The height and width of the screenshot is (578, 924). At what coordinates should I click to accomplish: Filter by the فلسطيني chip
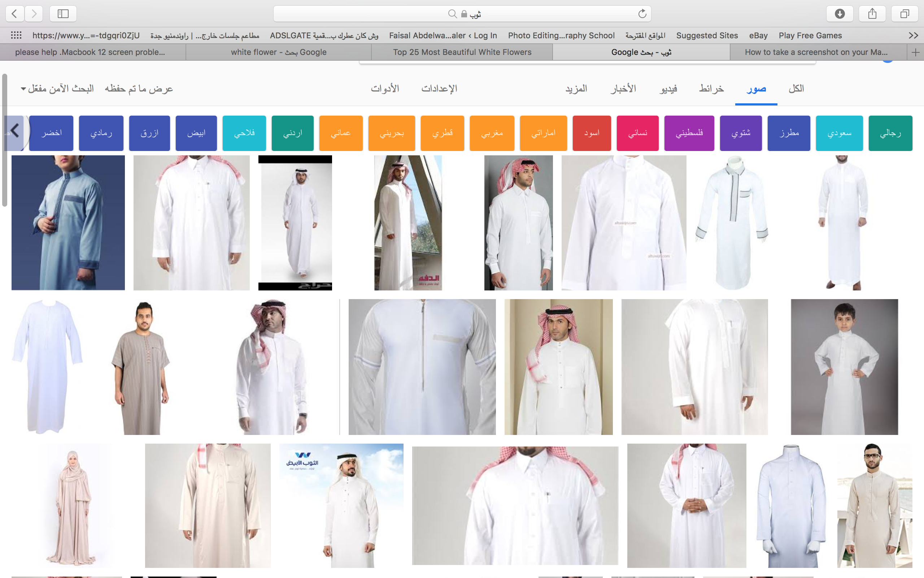pyautogui.click(x=689, y=133)
